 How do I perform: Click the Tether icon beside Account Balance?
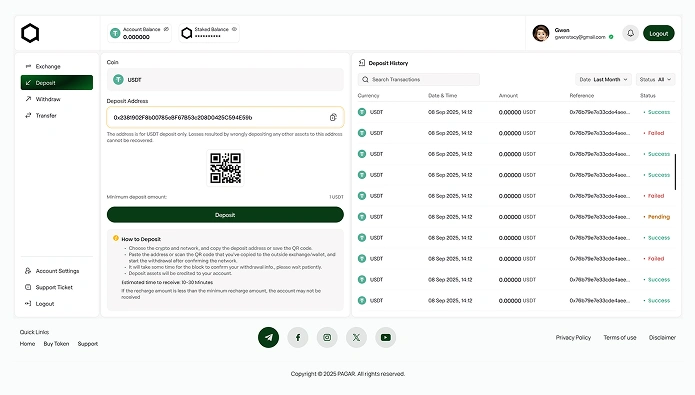(115, 33)
